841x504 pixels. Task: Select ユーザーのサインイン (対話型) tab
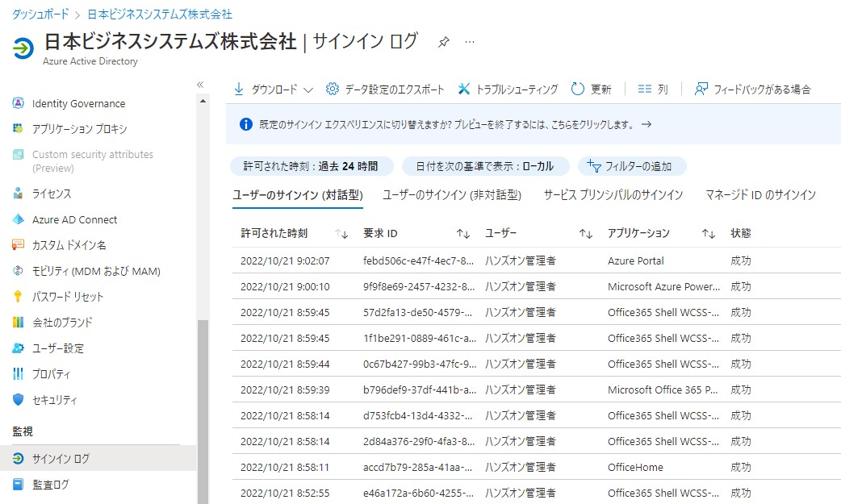298,195
